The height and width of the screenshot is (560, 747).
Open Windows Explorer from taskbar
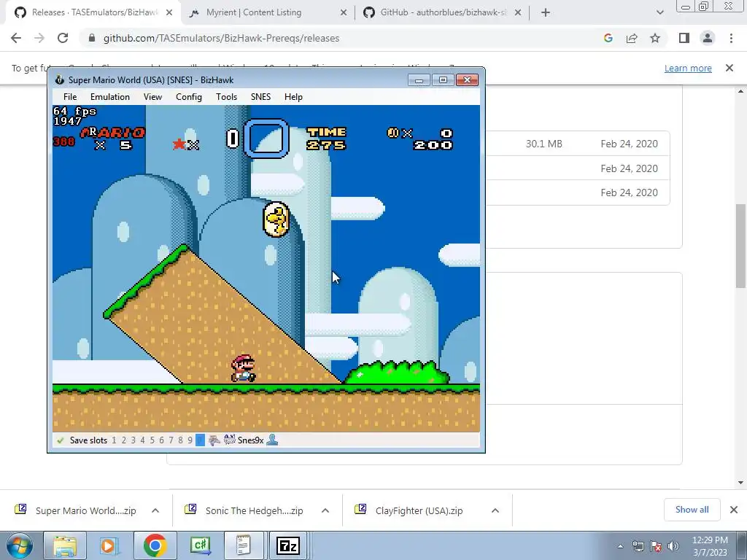65,545
